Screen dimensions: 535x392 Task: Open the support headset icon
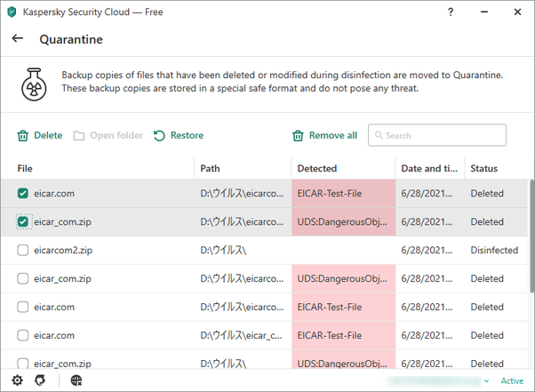tap(40, 380)
